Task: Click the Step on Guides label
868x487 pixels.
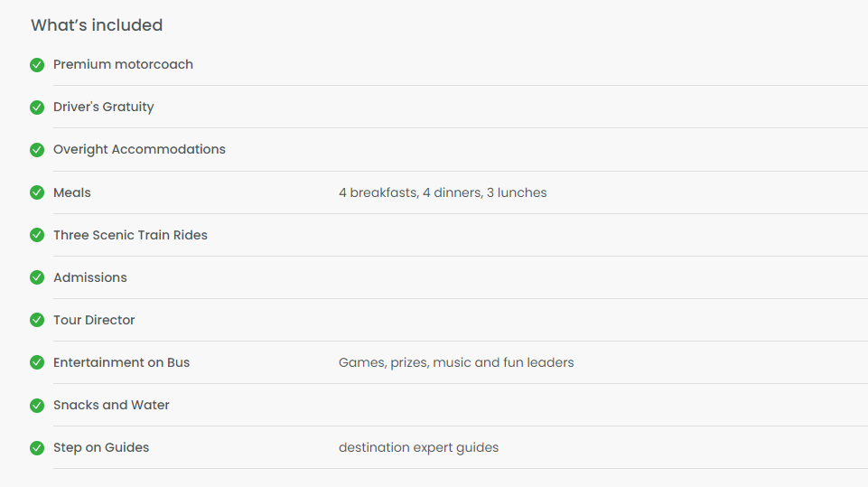Action: [101, 447]
